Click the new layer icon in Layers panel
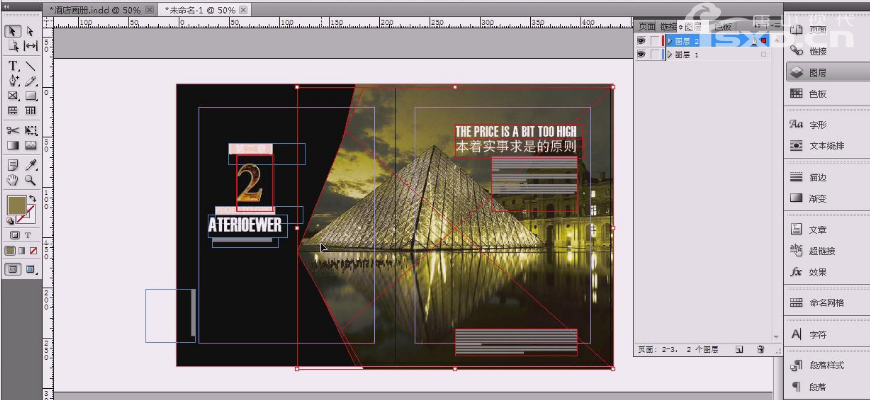Image resolution: width=870 pixels, height=400 pixels. [x=738, y=350]
